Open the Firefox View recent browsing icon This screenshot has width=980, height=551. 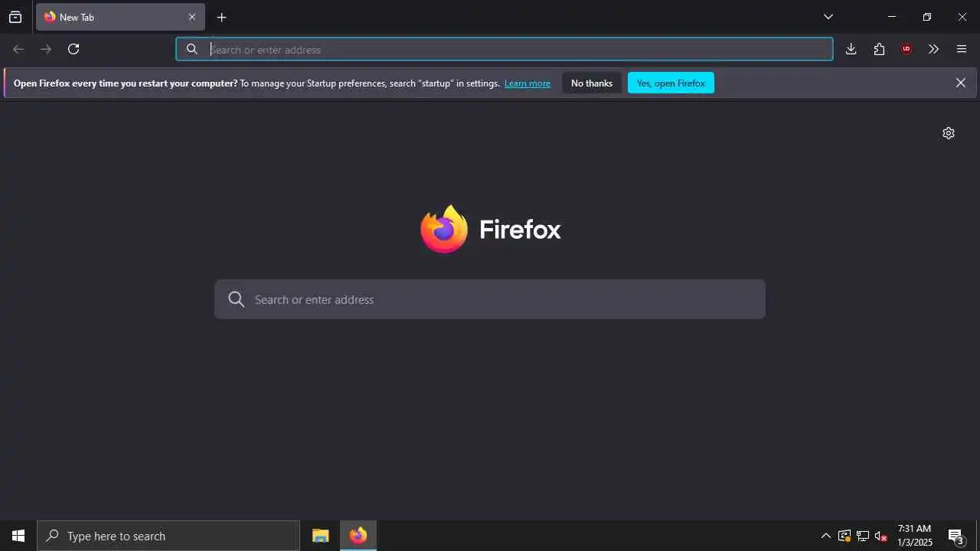point(15,17)
